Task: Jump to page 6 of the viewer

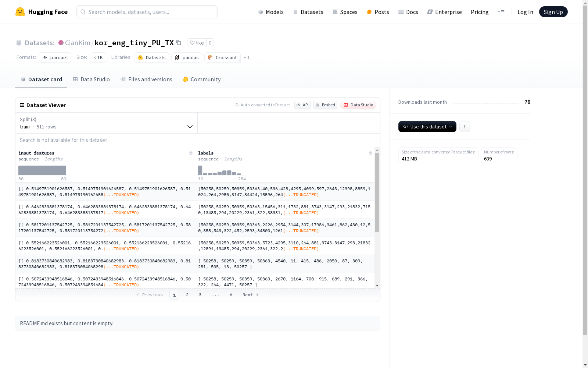Action: point(231,295)
